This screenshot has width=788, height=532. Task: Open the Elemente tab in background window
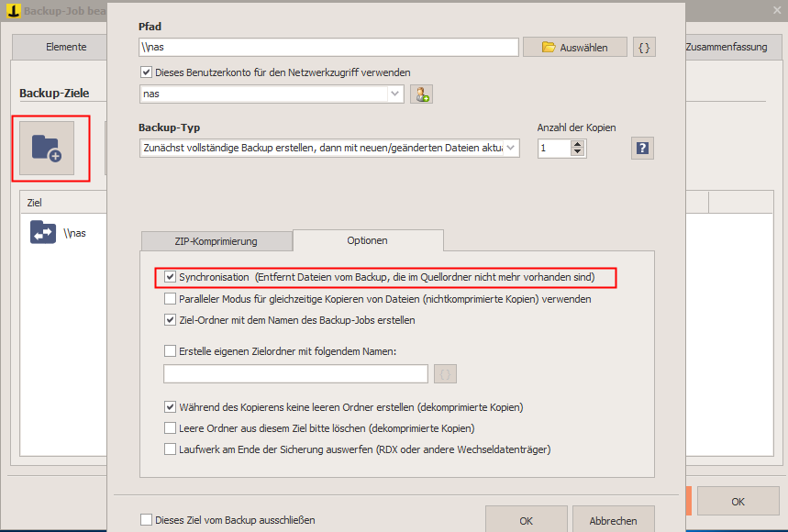click(66, 47)
